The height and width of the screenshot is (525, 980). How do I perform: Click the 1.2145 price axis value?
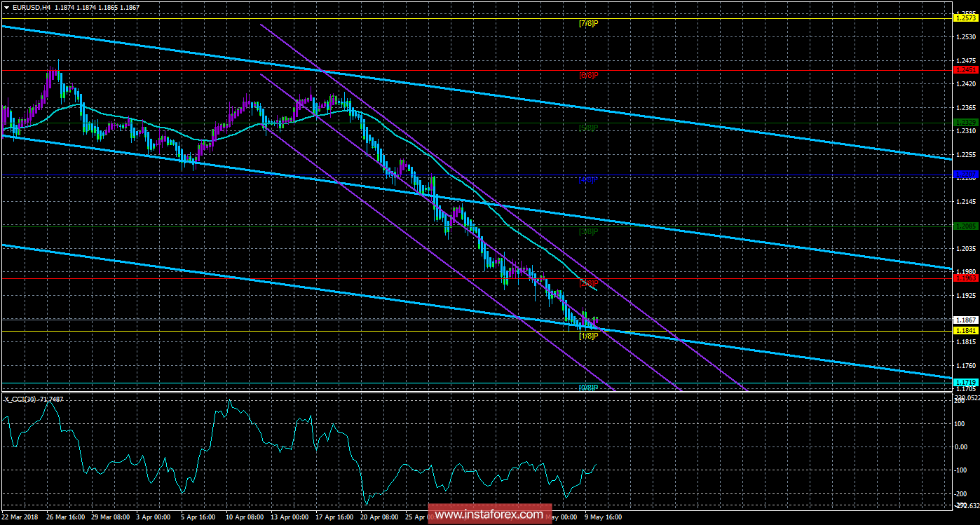965,201
